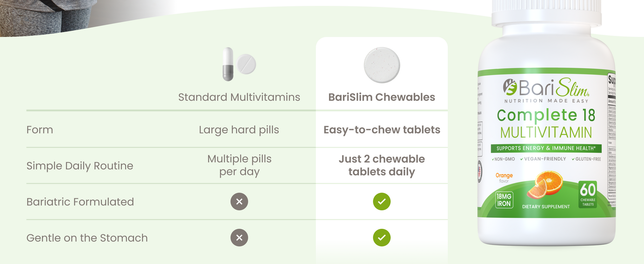Click the 18MG IRON badge
This screenshot has height=264, width=644.
pos(504,200)
